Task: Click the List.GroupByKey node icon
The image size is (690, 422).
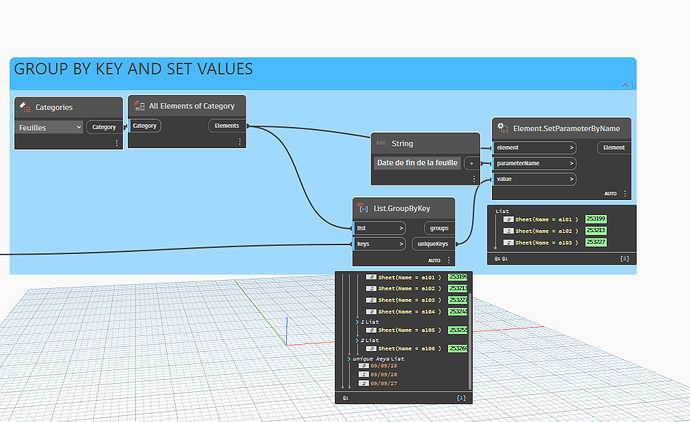Action: pyautogui.click(x=363, y=208)
